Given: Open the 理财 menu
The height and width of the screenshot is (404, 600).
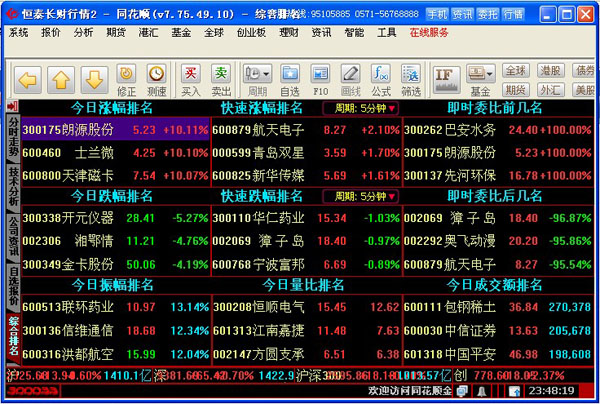Looking at the screenshot, I should coord(289,33).
